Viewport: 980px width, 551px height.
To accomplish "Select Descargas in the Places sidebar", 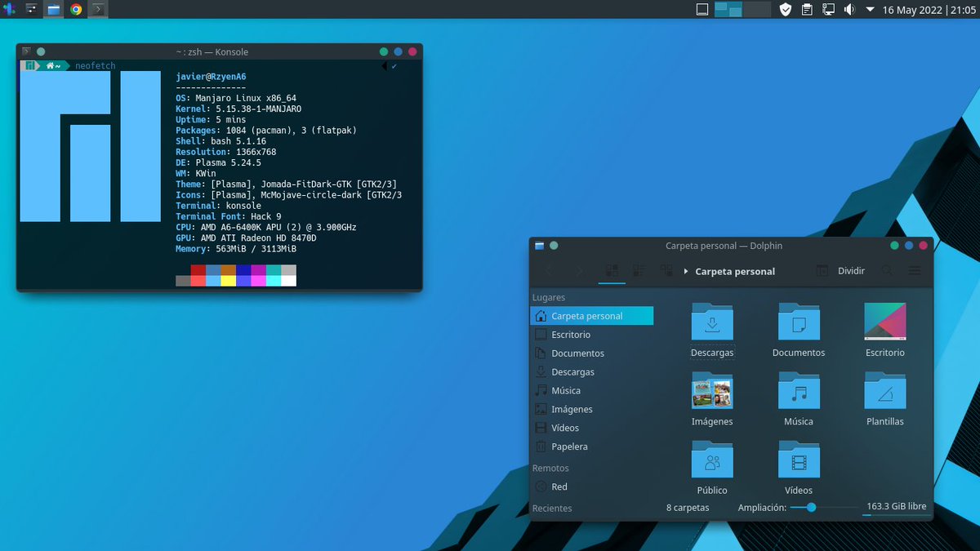I will click(x=591, y=372).
